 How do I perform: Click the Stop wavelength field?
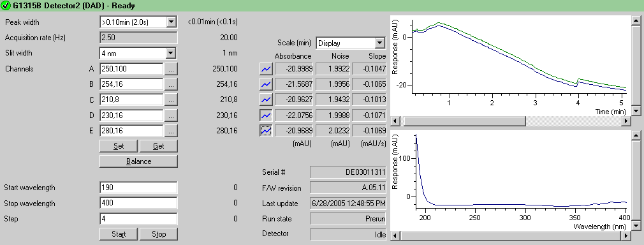(x=138, y=203)
